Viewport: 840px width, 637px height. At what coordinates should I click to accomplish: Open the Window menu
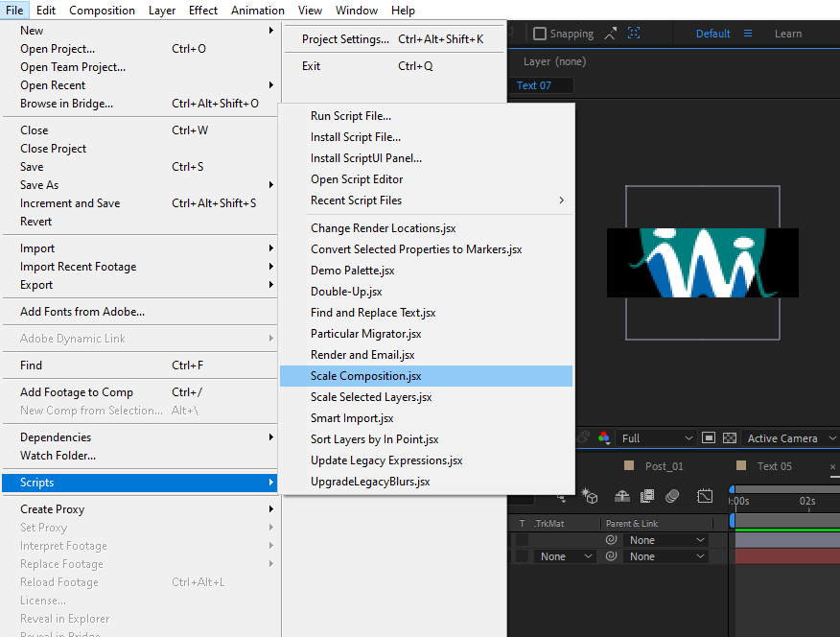pyautogui.click(x=357, y=11)
